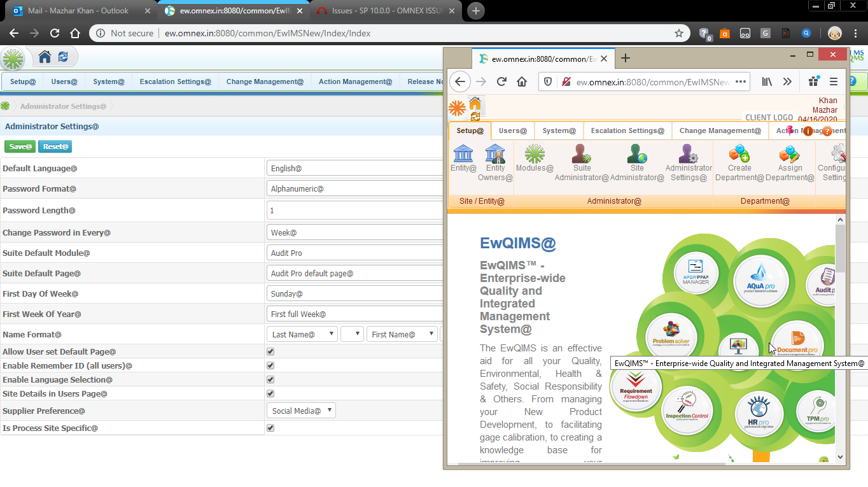Click the green Save@ button

(20, 146)
